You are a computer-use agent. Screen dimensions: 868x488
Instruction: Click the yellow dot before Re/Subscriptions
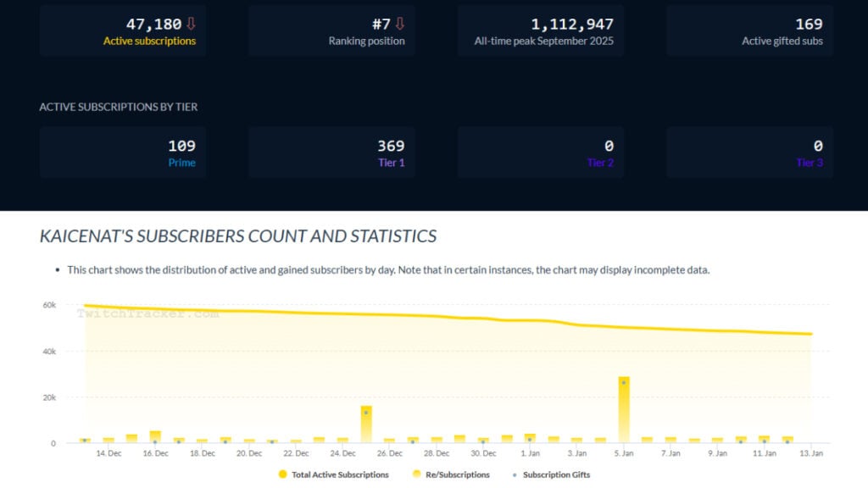[415, 474]
